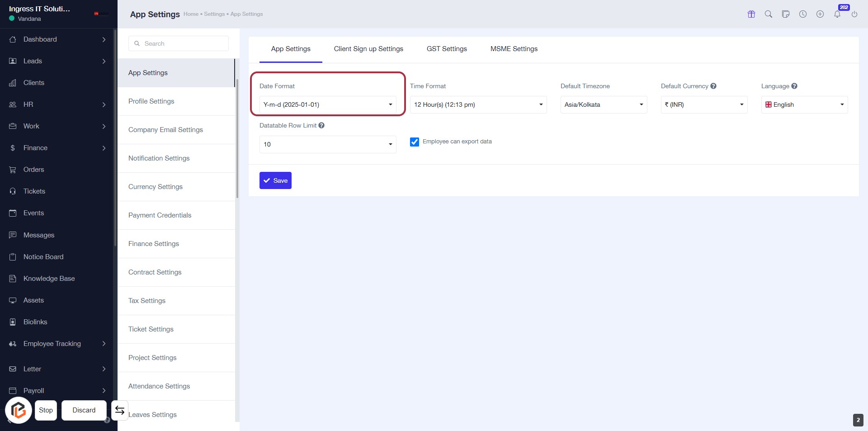Click the Default Currency help icon
The image size is (868, 431).
click(x=713, y=86)
